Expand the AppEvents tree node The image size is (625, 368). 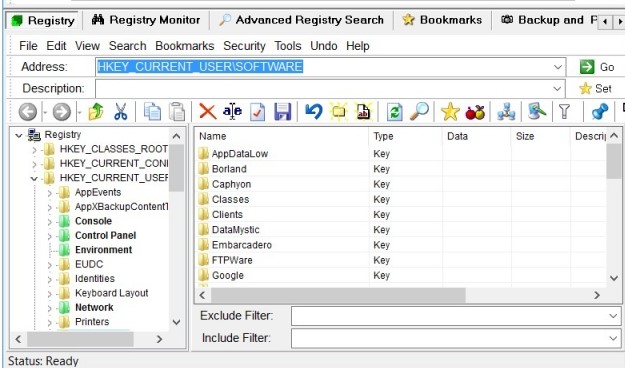pos(49,193)
